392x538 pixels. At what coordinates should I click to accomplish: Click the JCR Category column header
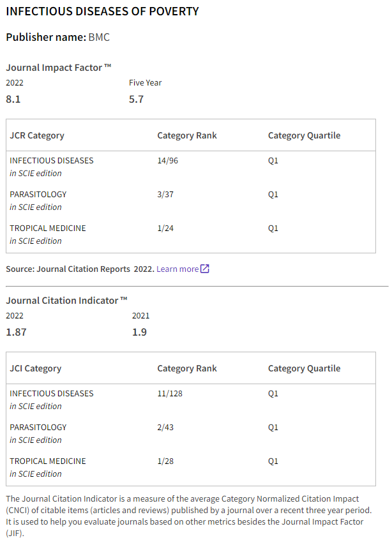(37, 135)
